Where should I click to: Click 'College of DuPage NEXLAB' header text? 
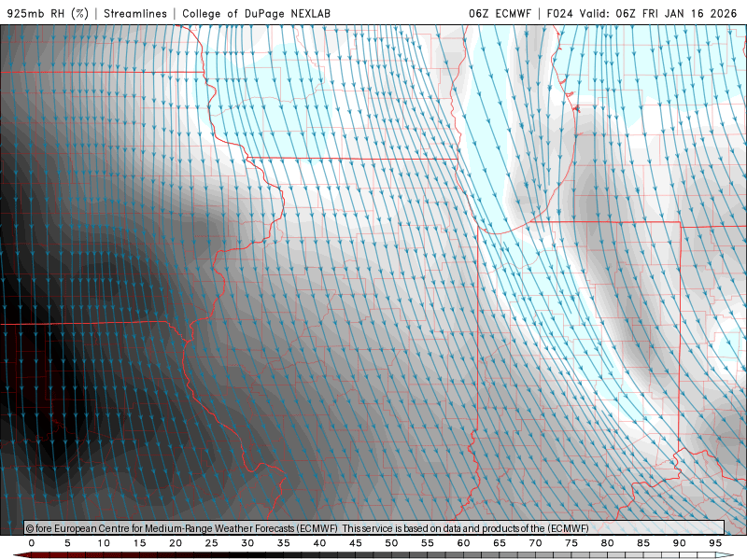(256, 13)
